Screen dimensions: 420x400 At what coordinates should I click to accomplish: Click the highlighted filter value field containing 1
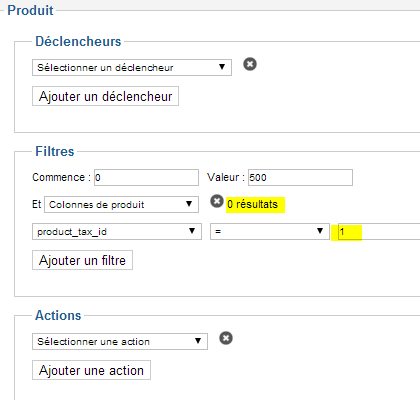(x=379, y=232)
